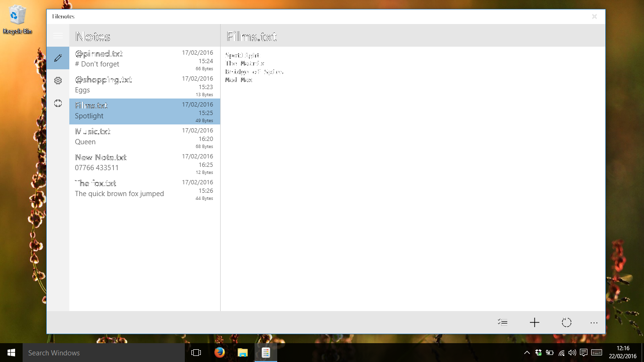Open the Windows Start menu
Viewport: 644px width, 362px height.
pos(11,353)
